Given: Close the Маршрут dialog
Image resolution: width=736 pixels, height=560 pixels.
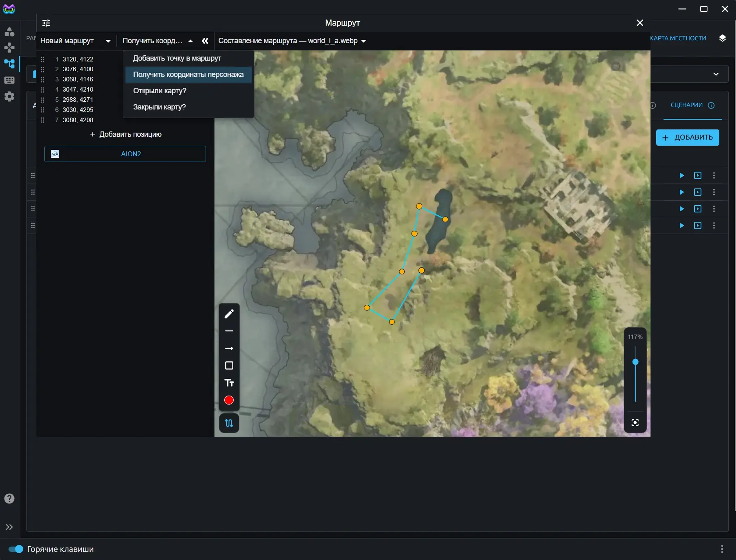Looking at the screenshot, I should click(640, 23).
